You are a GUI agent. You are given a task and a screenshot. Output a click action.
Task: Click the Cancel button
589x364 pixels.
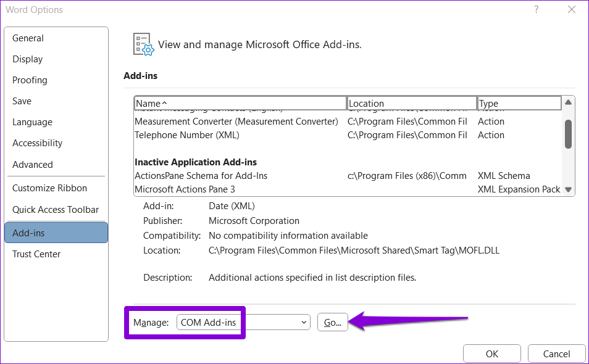556,354
